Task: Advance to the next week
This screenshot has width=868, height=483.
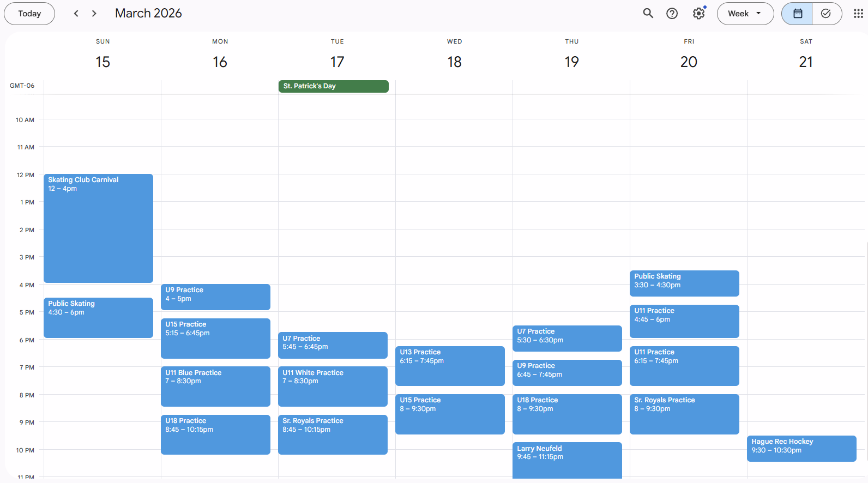Action: click(x=94, y=14)
